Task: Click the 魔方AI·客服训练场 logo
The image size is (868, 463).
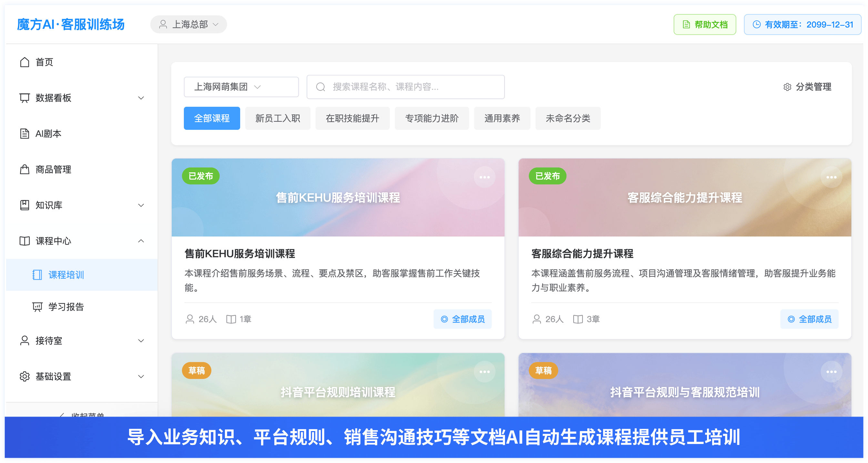Action: [71, 25]
